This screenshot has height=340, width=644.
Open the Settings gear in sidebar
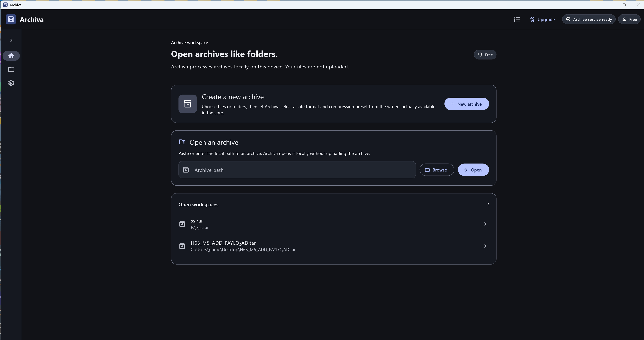click(x=11, y=83)
